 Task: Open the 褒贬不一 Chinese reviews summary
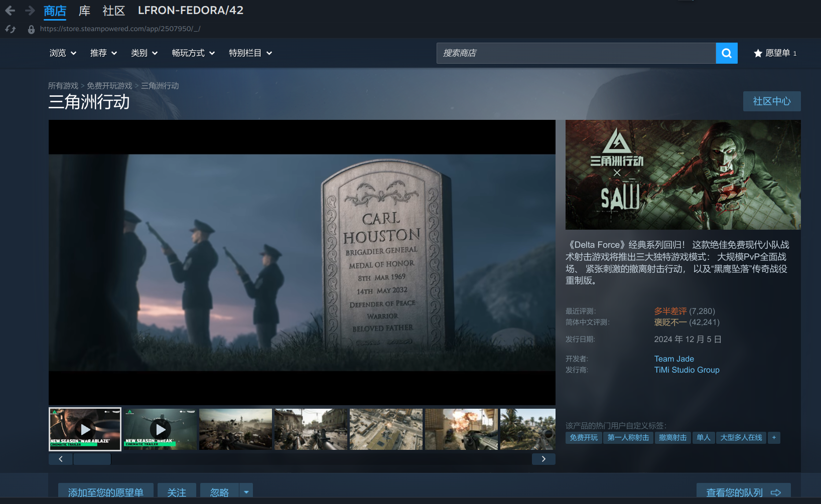[670, 322]
